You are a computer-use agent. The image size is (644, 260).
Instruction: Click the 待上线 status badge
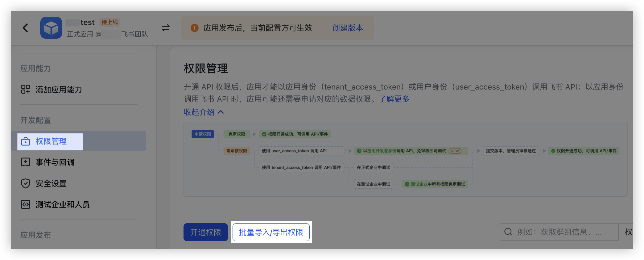pos(109,22)
